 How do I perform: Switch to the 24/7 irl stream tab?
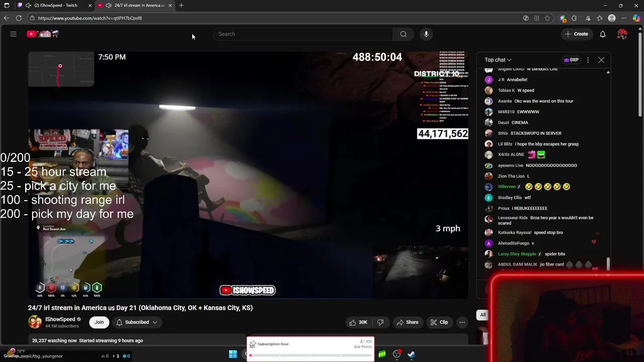pos(136,5)
